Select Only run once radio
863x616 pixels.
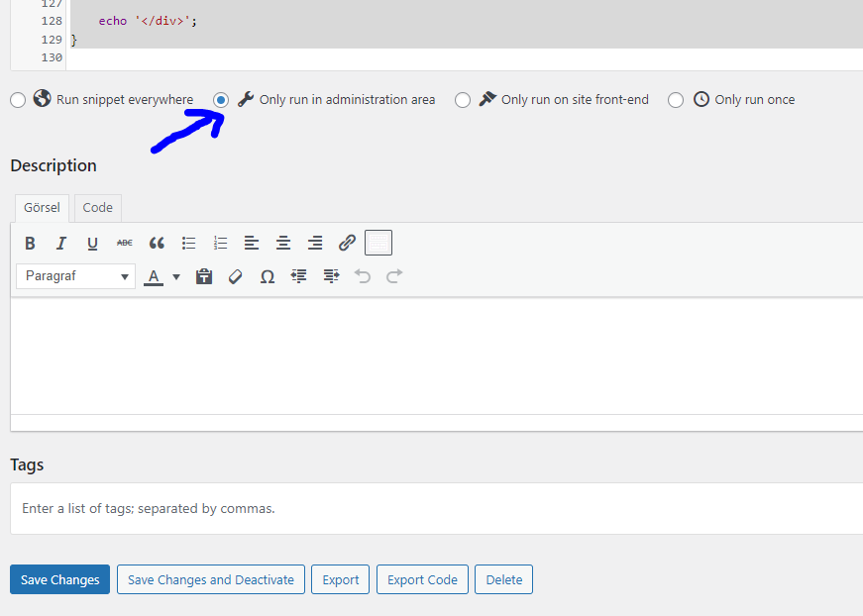(676, 100)
